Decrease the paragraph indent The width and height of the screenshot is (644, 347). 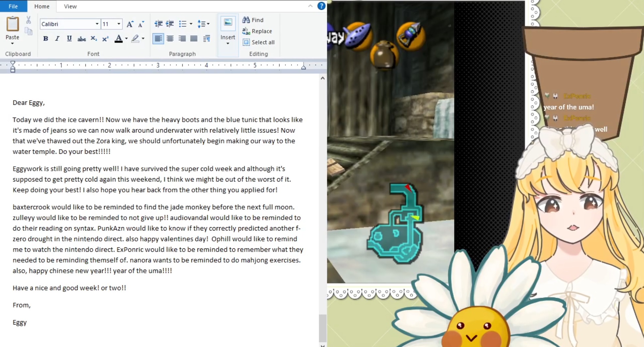pyautogui.click(x=159, y=24)
